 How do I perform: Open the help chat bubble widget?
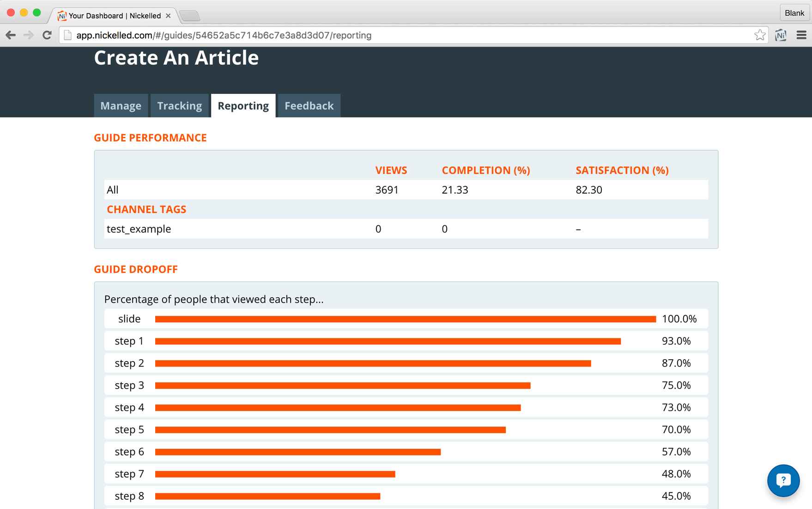(783, 481)
